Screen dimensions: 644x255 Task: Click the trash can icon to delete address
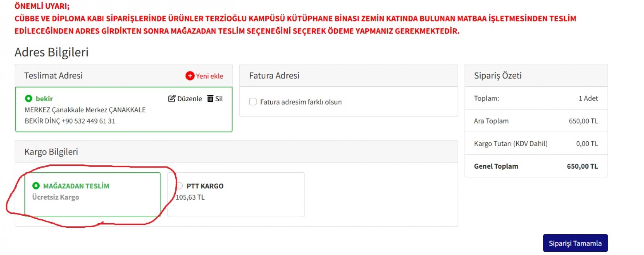click(x=210, y=99)
